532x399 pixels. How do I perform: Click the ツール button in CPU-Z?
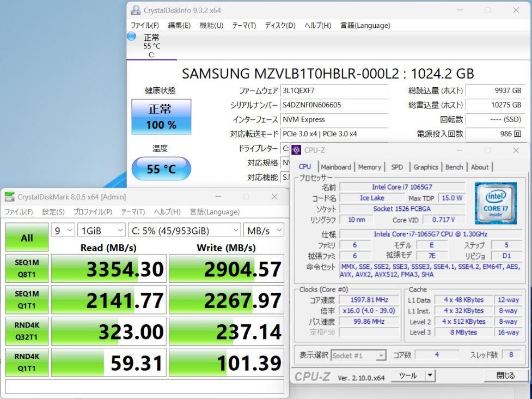coord(408,376)
